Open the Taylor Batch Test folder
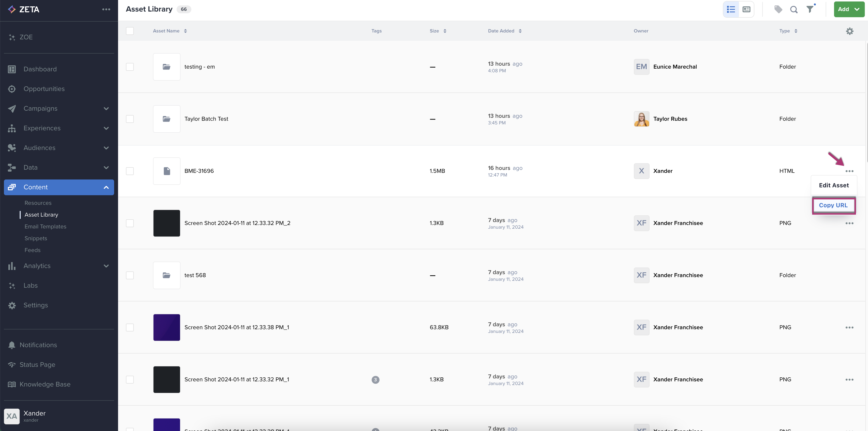 point(206,119)
